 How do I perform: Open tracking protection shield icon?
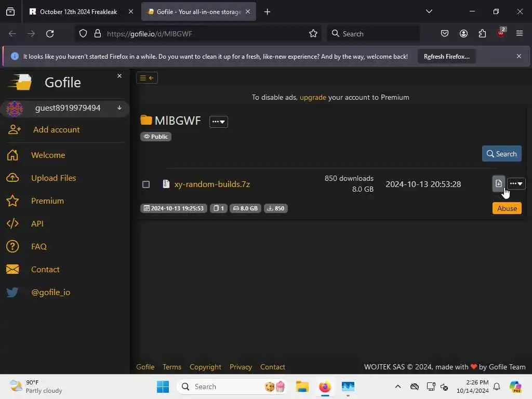tap(83, 34)
